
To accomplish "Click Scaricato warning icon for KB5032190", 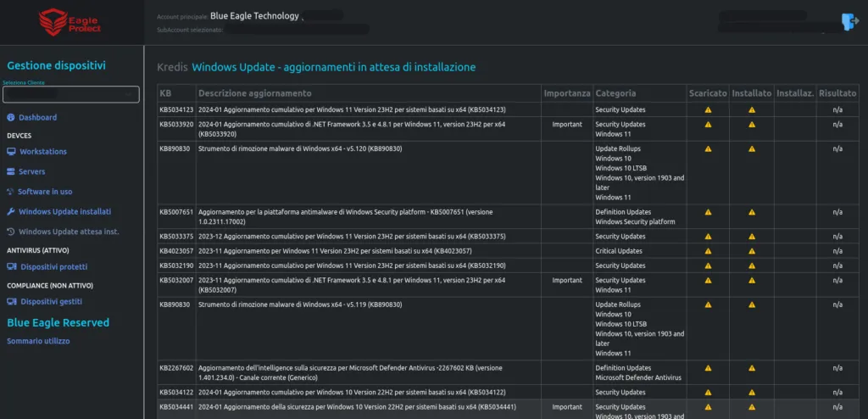I will (708, 265).
